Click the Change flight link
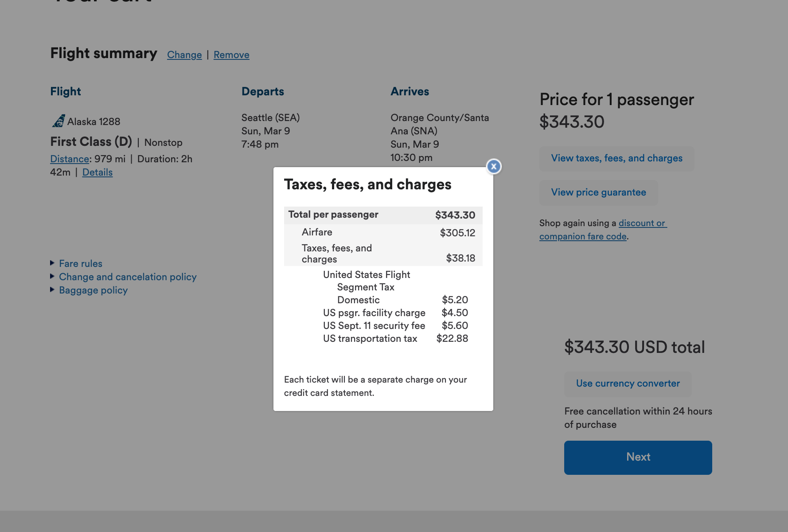This screenshot has height=532, width=788. [184, 55]
